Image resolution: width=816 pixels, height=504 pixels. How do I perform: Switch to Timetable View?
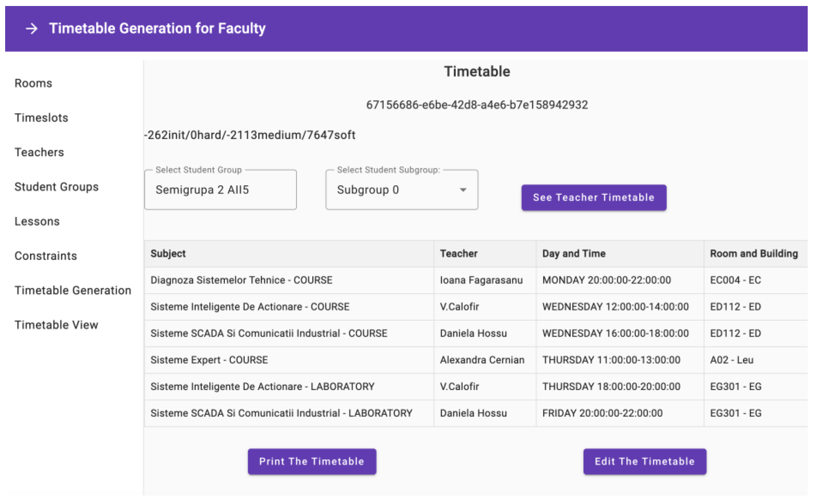pos(56,325)
